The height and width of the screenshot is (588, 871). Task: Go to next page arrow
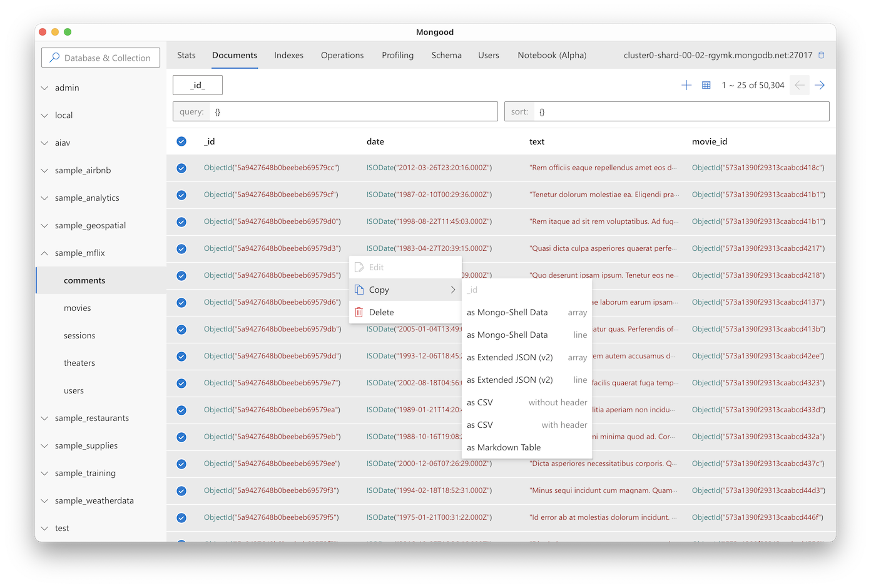(x=820, y=85)
